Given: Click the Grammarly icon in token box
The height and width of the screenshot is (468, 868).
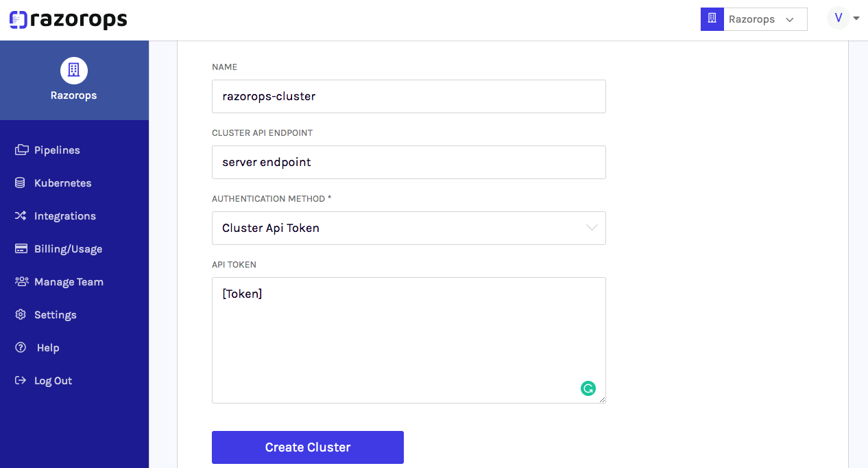Looking at the screenshot, I should pos(588,389).
